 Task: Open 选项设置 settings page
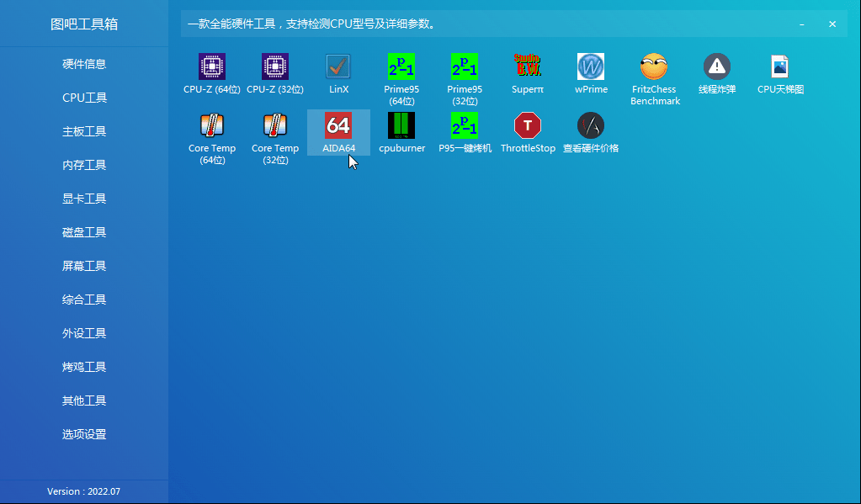click(84, 434)
